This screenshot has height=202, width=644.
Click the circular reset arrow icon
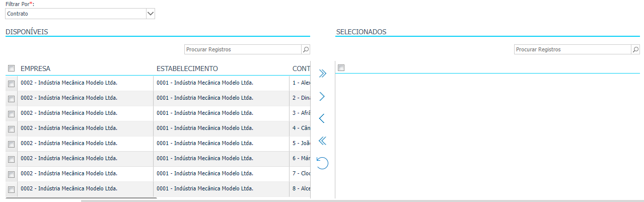323,163
